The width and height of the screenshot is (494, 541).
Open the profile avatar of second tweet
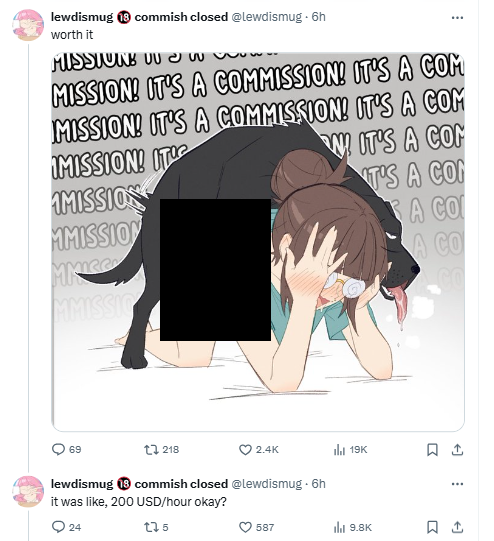coord(28,491)
